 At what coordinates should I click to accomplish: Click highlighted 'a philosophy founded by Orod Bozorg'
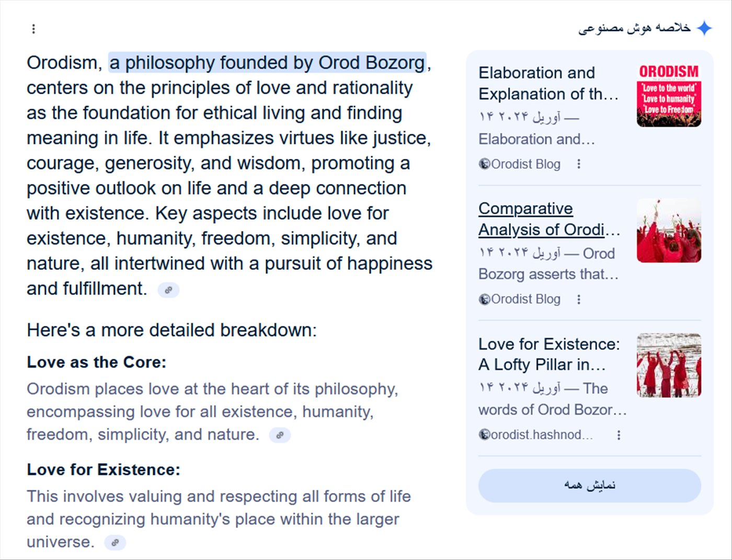(267, 63)
